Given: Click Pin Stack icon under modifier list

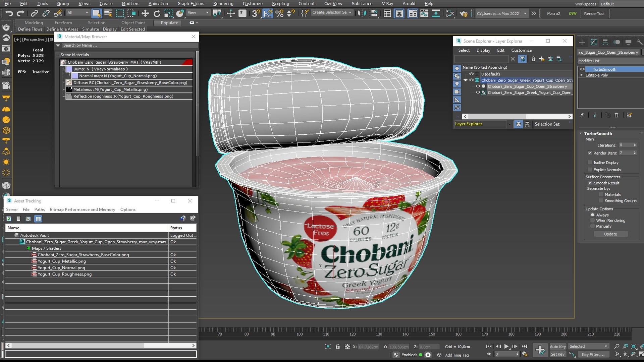Looking at the screenshot, I should (x=582, y=115).
